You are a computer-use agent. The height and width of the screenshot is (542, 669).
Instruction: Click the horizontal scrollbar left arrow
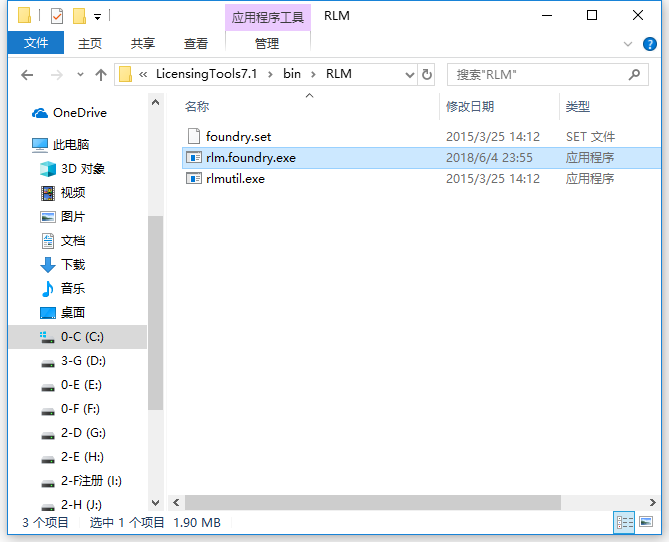pos(176,503)
